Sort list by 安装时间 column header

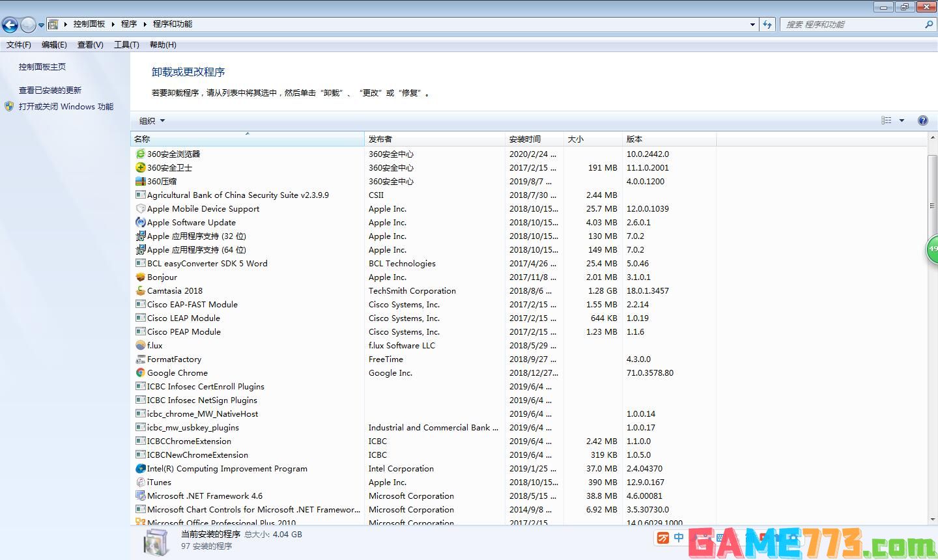(x=534, y=139)
